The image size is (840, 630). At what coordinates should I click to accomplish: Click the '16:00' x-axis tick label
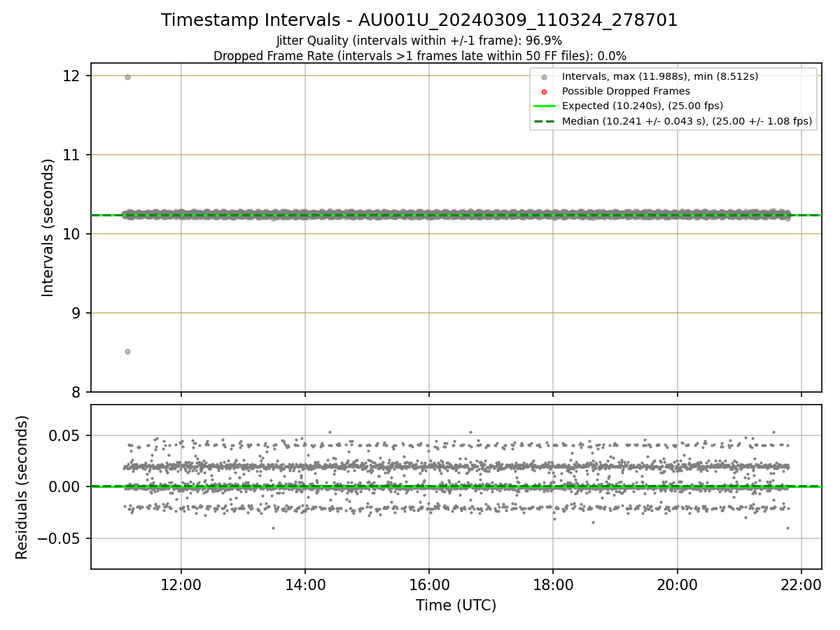[x=429, y=584]
